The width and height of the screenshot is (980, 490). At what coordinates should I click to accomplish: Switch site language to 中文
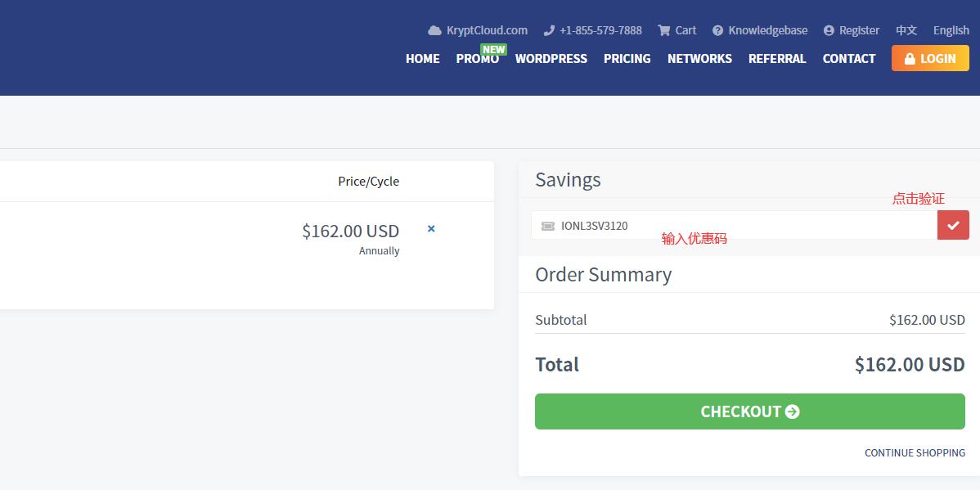(x=906, y=30)
